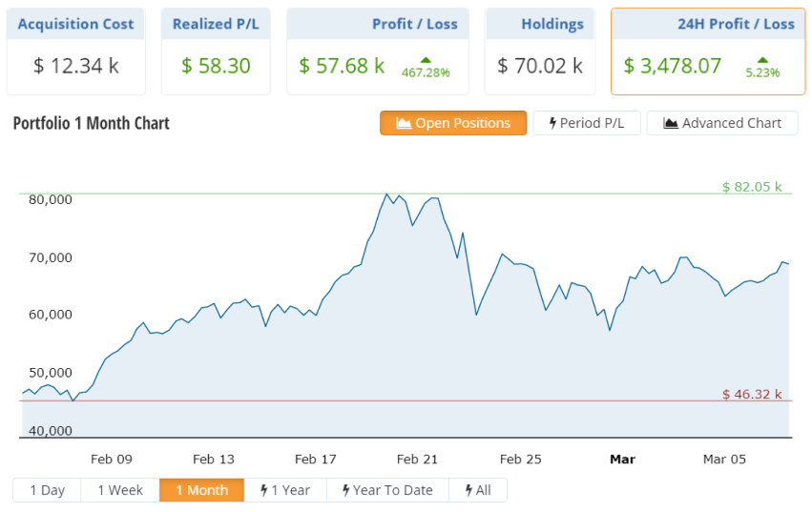Click the lightning icon beside Year To Date
The image size is (812, 512).
click(345, 490)
